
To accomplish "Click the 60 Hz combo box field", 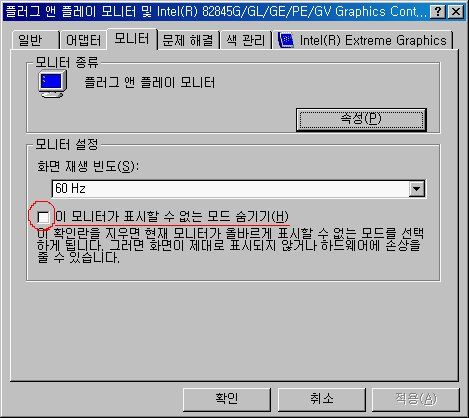I will pos(238,189).
